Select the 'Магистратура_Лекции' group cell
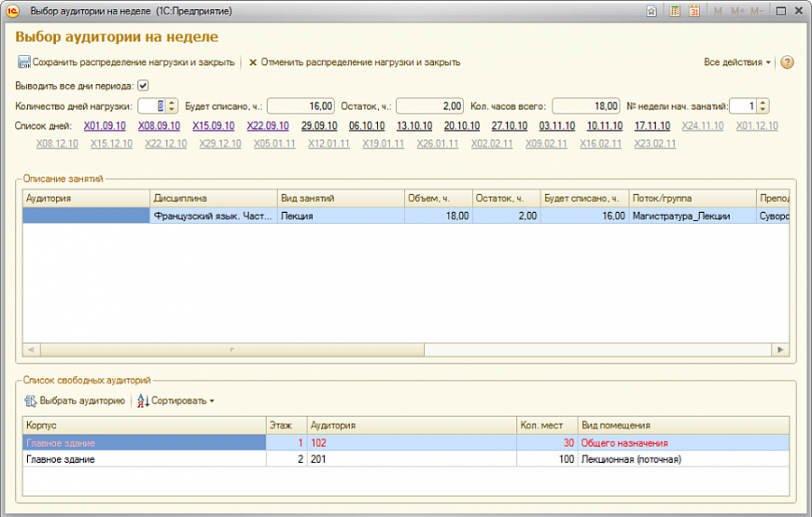812x517 pixels. (x=692, y=216)
